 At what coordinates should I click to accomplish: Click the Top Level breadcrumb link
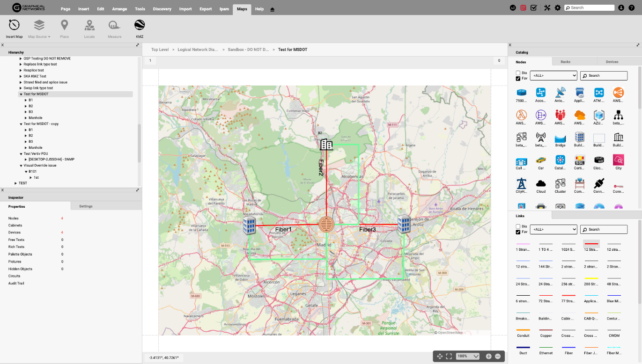click(160, 50)
